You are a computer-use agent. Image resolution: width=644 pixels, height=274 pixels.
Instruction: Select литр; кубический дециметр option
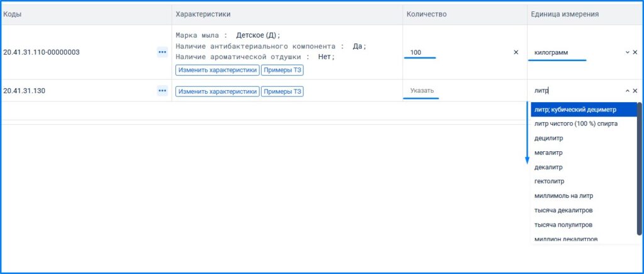pyautogui.click(x=584, y=110)
